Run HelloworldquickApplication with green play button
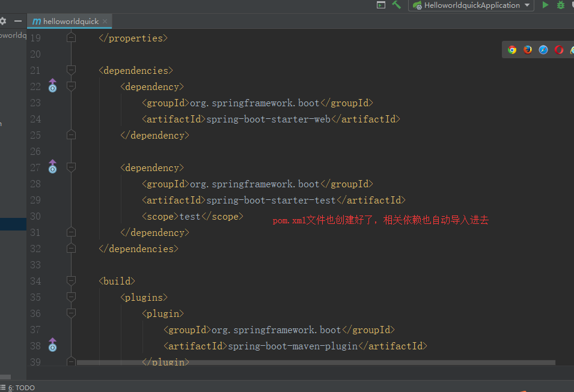The image size is (574, 392). (545, 5)
